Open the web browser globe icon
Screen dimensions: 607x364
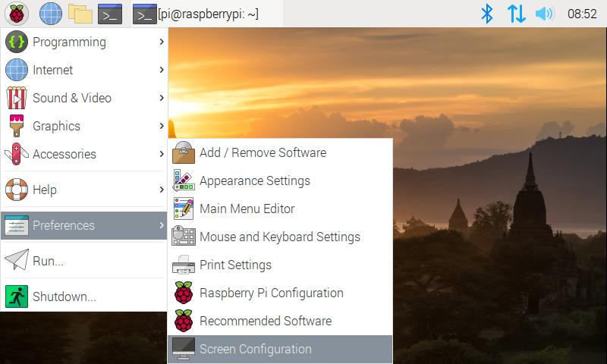pos(50,14)
